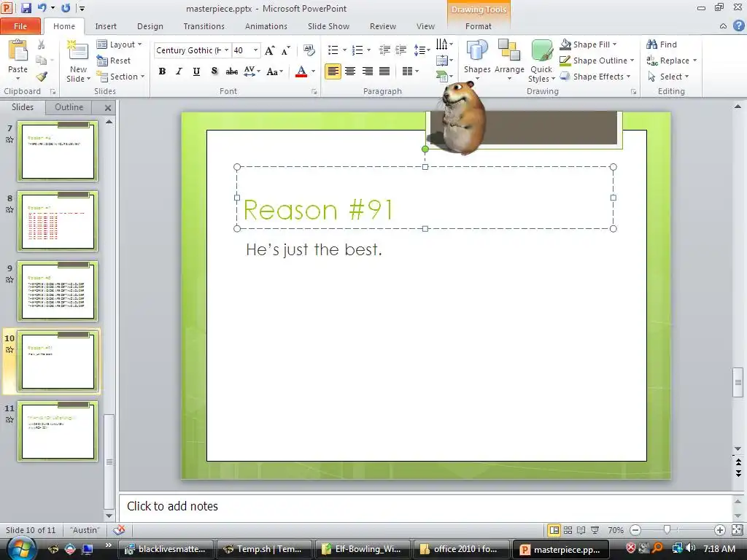
Task: Open the Section dropdown
Action: [120, 77]
